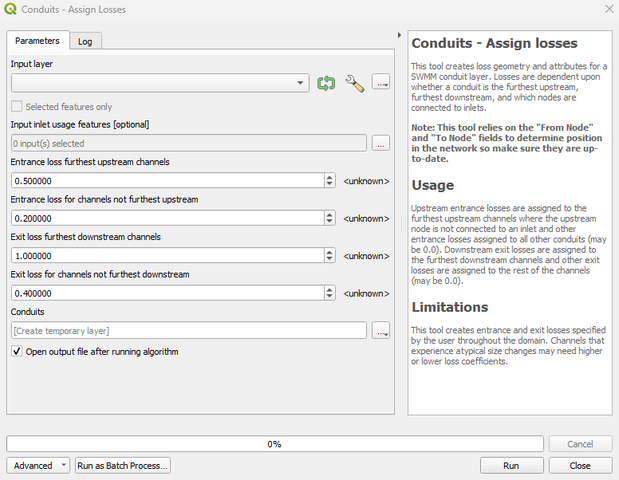
Task: Open inlet usage features selection dialog
Action: (380, 144)
